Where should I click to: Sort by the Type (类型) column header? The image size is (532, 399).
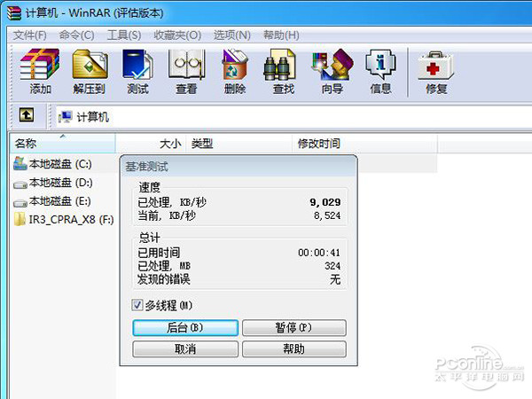(239, 144)
